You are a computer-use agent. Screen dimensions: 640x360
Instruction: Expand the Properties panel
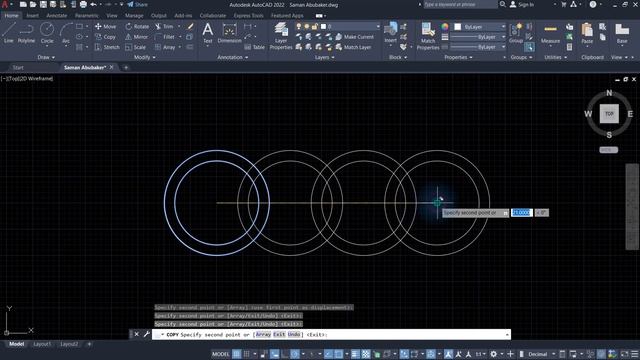tap(458, 58)
